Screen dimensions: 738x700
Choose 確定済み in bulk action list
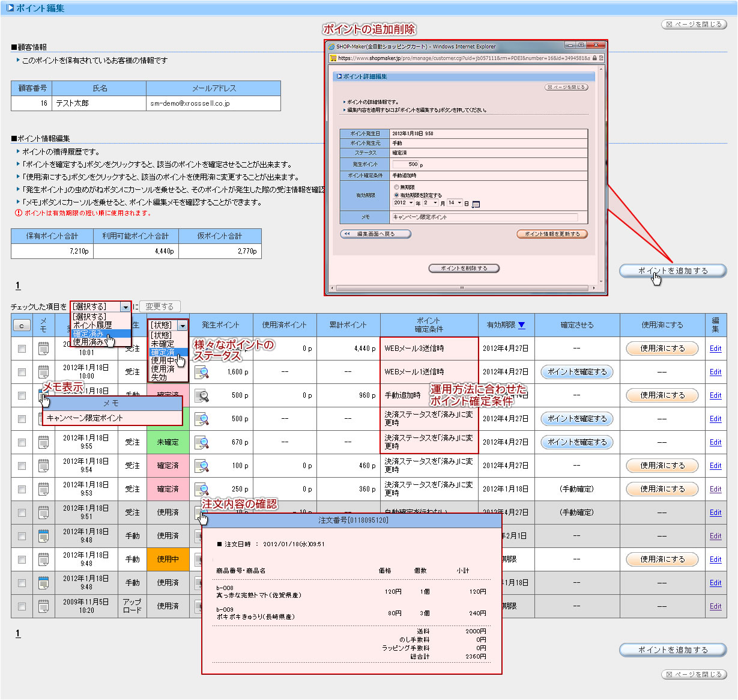coord(88,333)
